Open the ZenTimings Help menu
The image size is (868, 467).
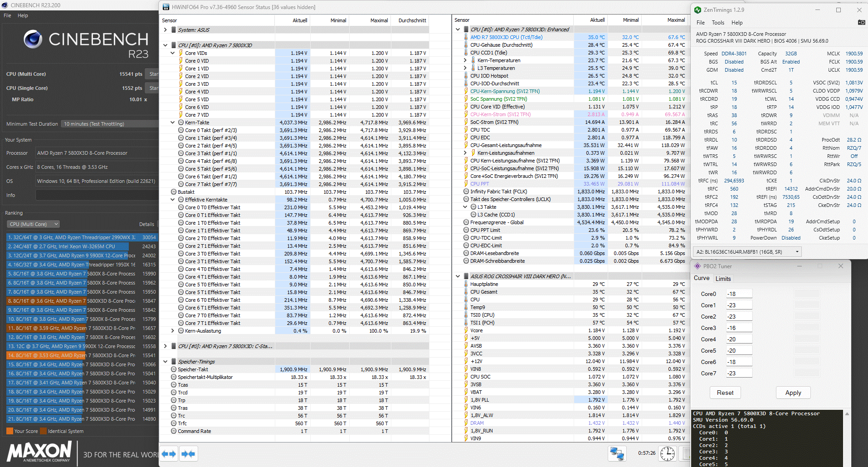pyautogui.click(x=737, y=23)
